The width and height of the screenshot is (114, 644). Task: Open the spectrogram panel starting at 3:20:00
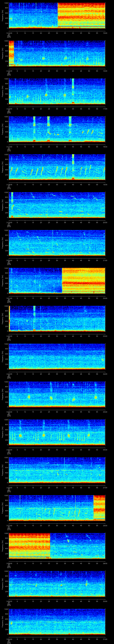[57, 243]
